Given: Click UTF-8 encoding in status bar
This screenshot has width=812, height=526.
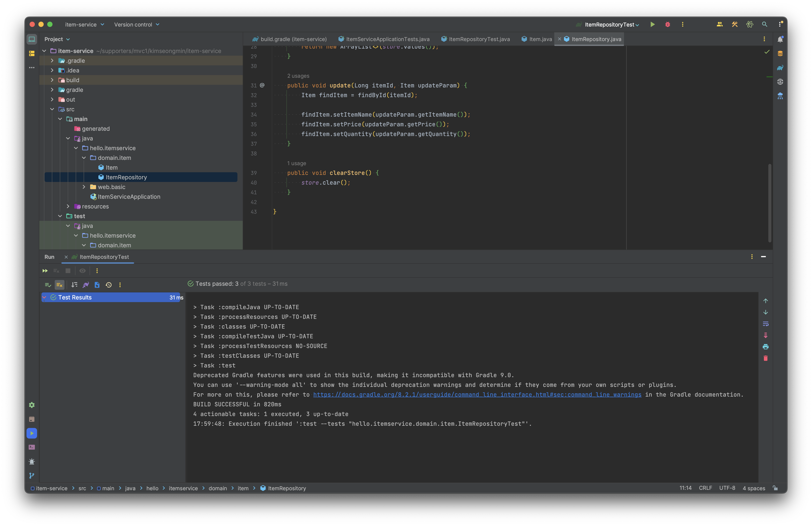Looking at the screenshot, I should coord(727,488).
